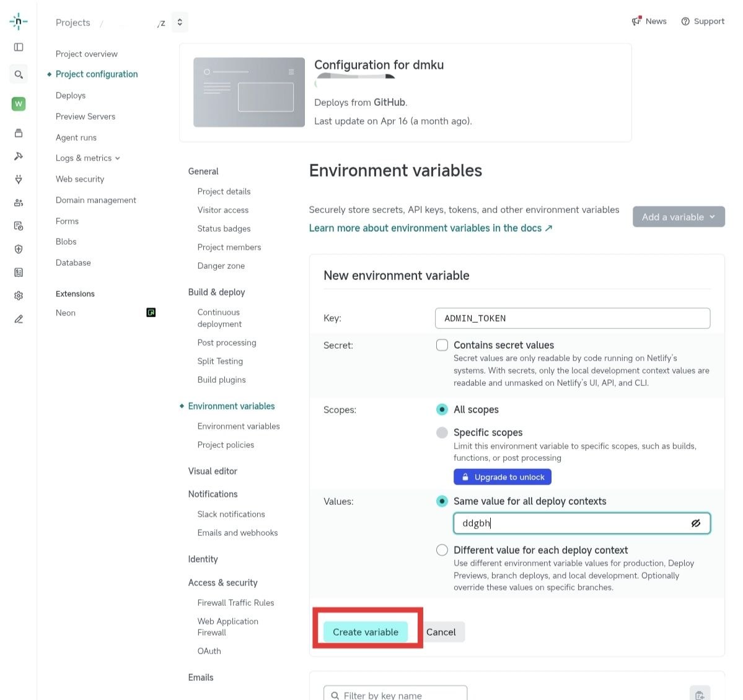Toggle value visibility eye-slash icon
Screen dimensions: 743x700
[x=696, y=523]
